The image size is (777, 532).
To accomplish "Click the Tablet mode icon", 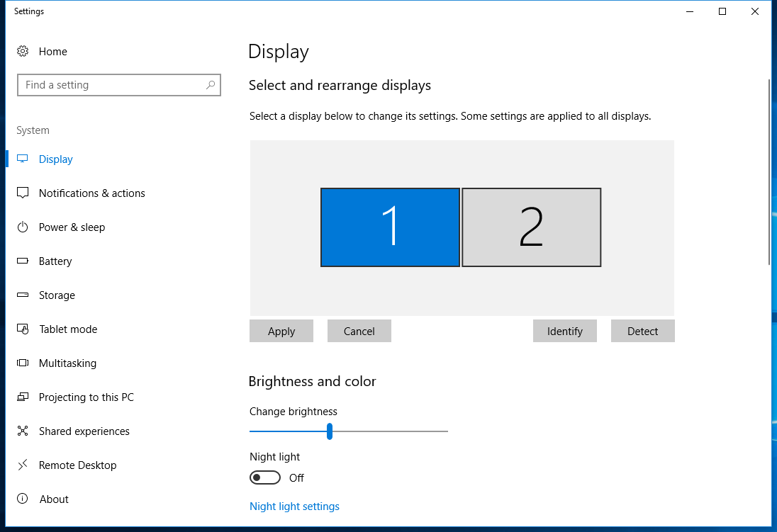I will 23,329.
